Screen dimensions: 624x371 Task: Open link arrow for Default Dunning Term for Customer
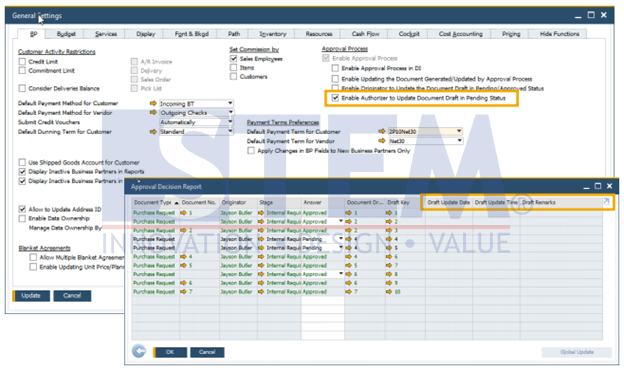pos(153,132)
